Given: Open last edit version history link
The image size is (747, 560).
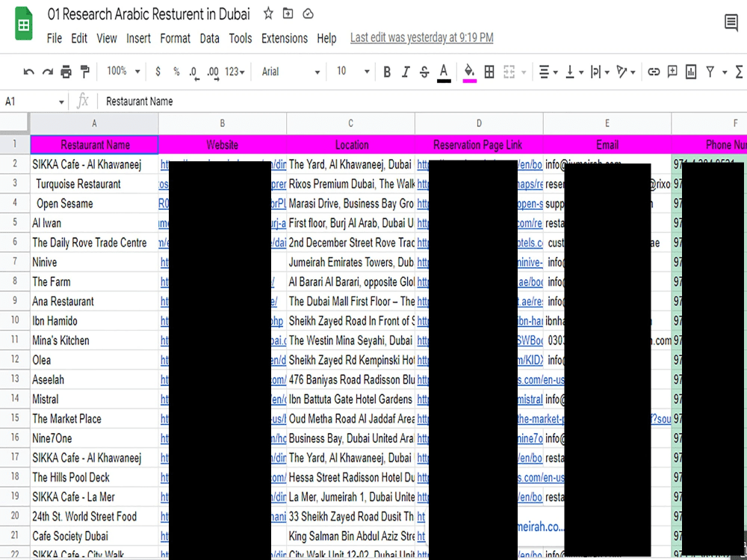Looking at the screenshot, I should click(421, 37).
